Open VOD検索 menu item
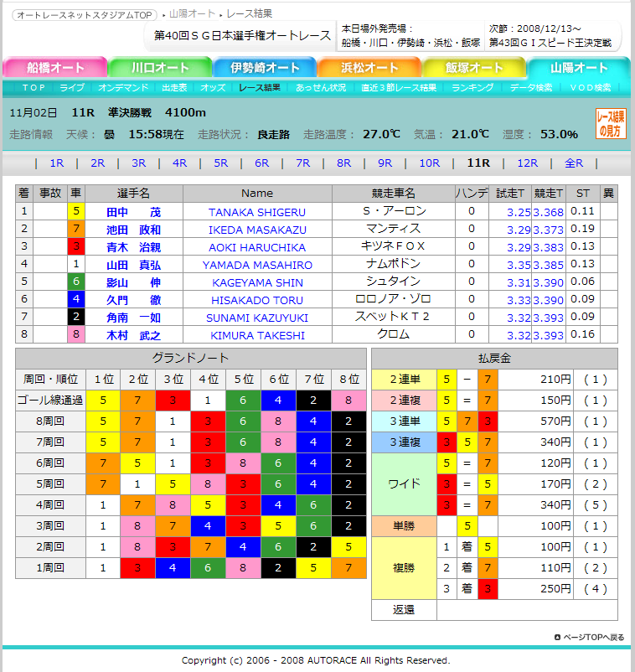Image resolution: width=635 pixels, height=672 pixels. point(591,87)
